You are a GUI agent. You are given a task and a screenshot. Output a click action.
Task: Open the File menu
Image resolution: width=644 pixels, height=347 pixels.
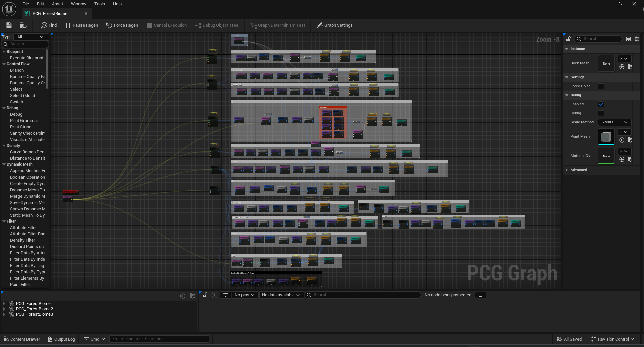26,4
